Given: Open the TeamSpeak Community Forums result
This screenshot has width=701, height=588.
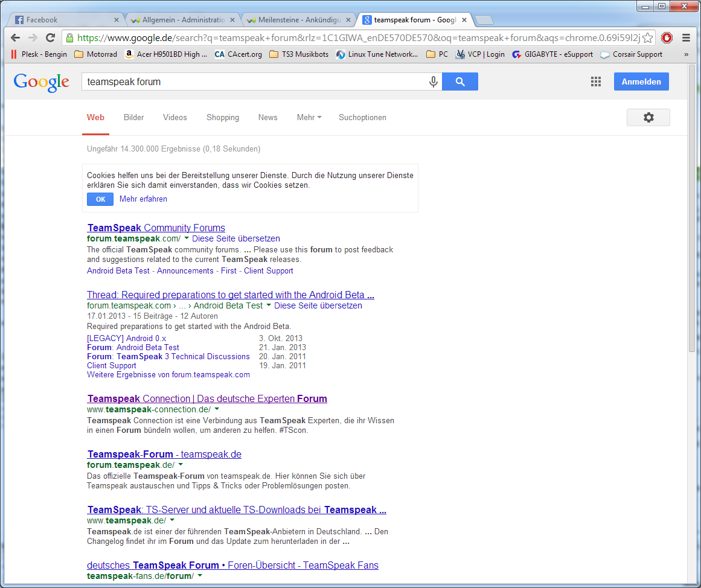Looking at the screenshot, I should [156, 228].
